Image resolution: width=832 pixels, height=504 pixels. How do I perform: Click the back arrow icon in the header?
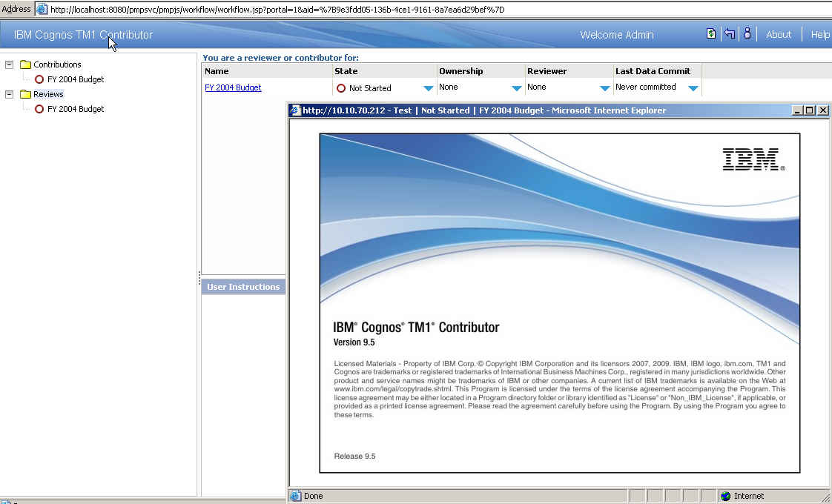point(730,34)
